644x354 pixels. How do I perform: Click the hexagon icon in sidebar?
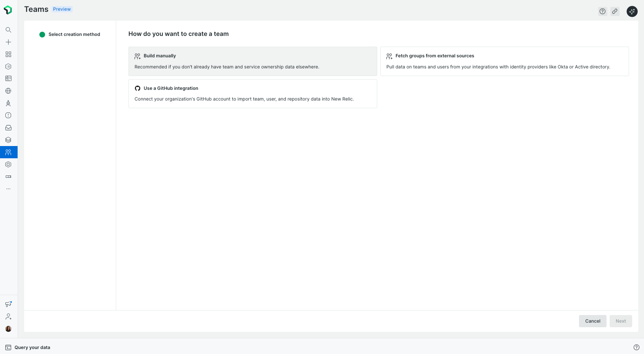8,164
